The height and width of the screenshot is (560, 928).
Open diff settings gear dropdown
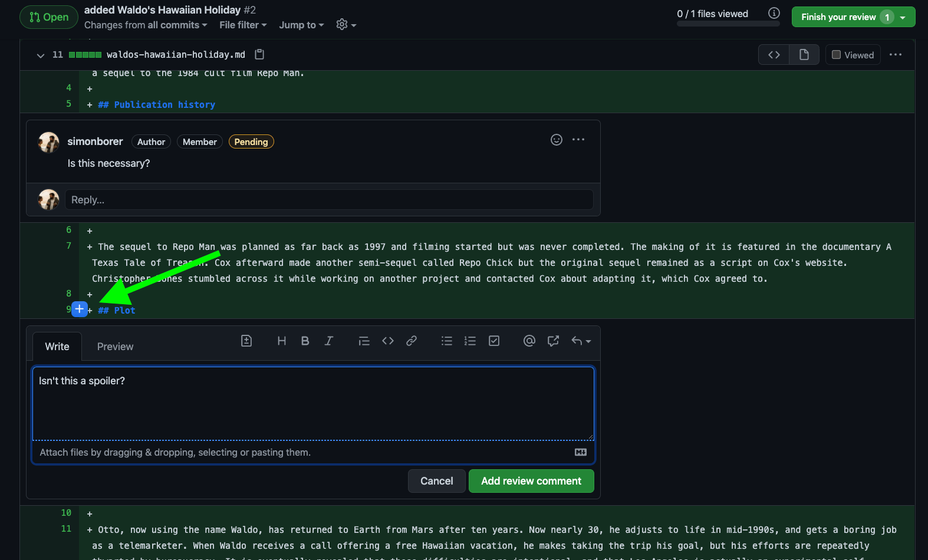point(346,25)
